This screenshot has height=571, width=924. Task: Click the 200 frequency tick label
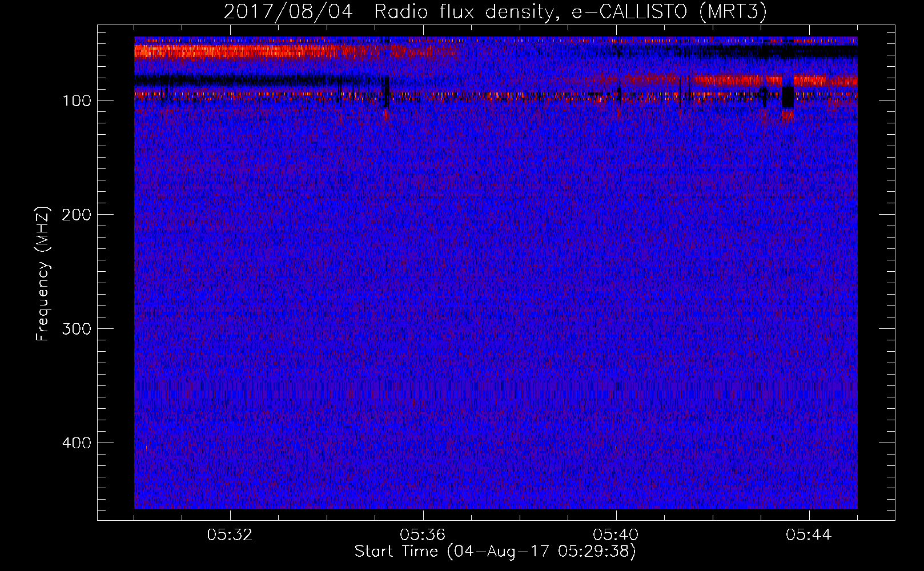click(x=77, y=215)
